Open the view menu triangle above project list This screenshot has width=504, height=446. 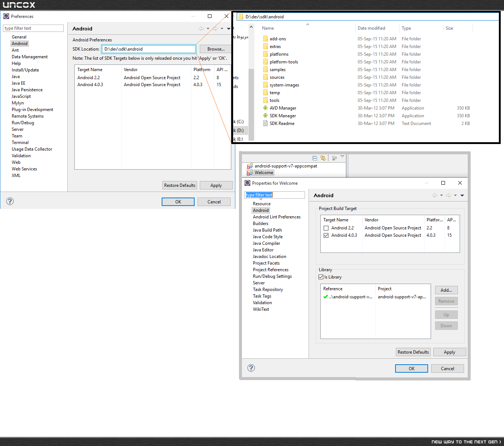tap(342, 156)
